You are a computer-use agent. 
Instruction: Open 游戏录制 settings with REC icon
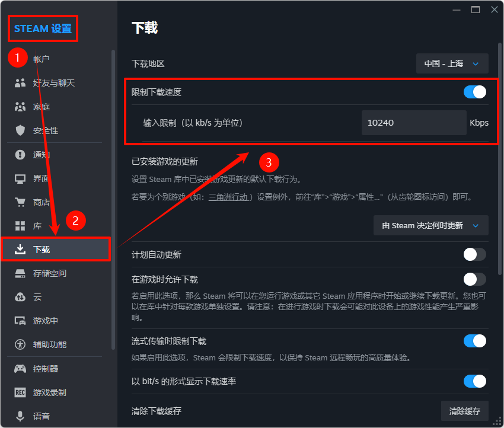click(19, 392)
